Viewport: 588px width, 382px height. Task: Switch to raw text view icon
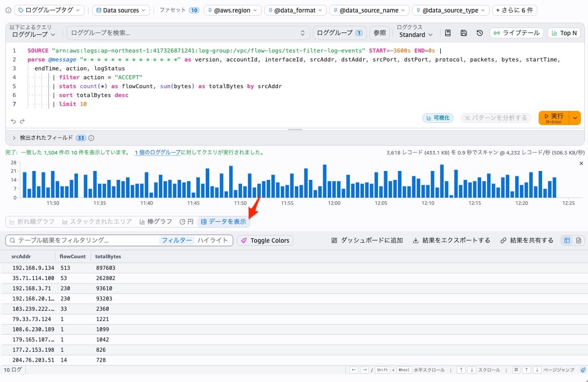click(x=579, y=240)
